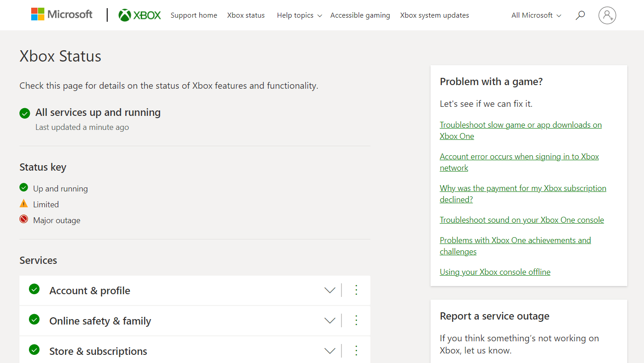644x363 pixels.
Task: Click the Online safety & family title
Action: pyautogui.click(x=100, y=321)
